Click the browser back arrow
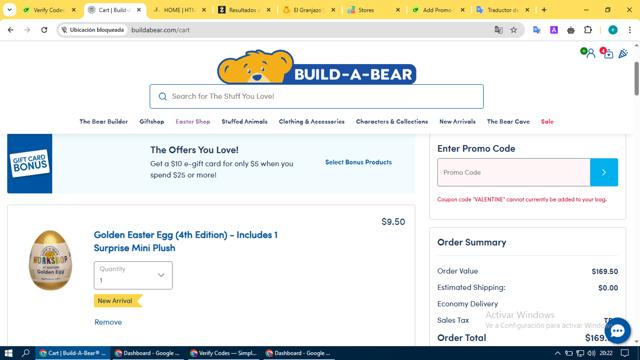 click(11, 30)
